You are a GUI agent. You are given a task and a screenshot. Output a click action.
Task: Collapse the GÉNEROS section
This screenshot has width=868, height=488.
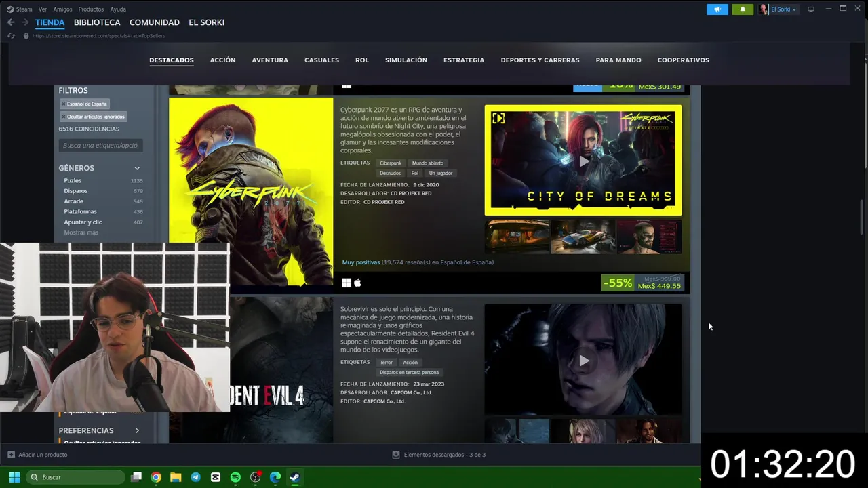click(x=137, y=168)
